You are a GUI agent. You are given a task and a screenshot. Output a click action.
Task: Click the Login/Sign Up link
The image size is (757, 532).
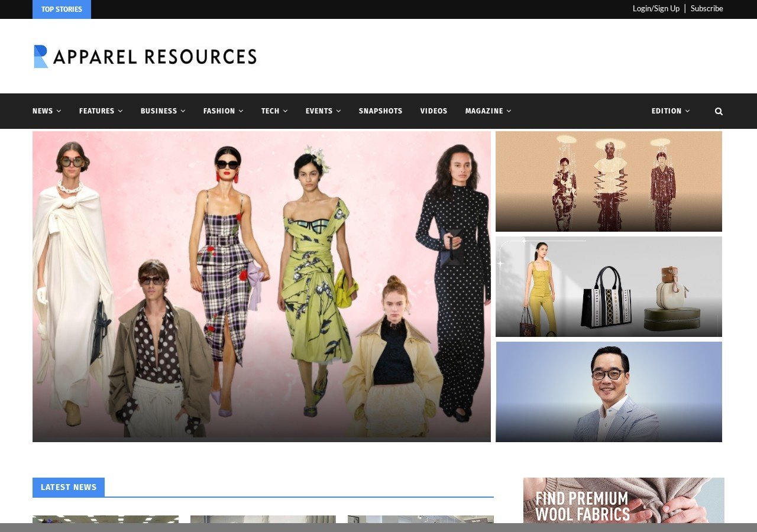tap(656, 8)
